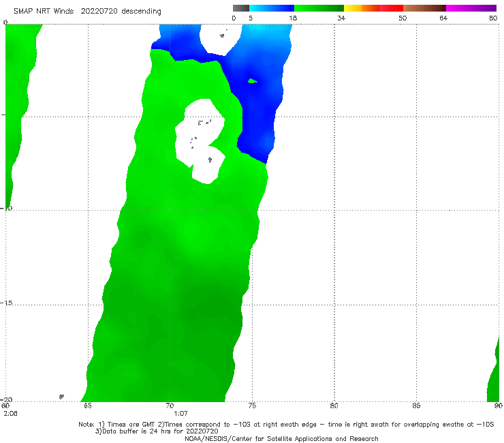Click the color bar label '50'

tap(403, 18)
